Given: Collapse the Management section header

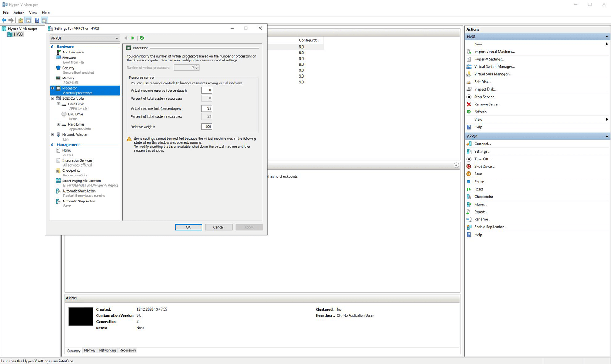Looking at the screenshot, I should [x=52, y=145].
